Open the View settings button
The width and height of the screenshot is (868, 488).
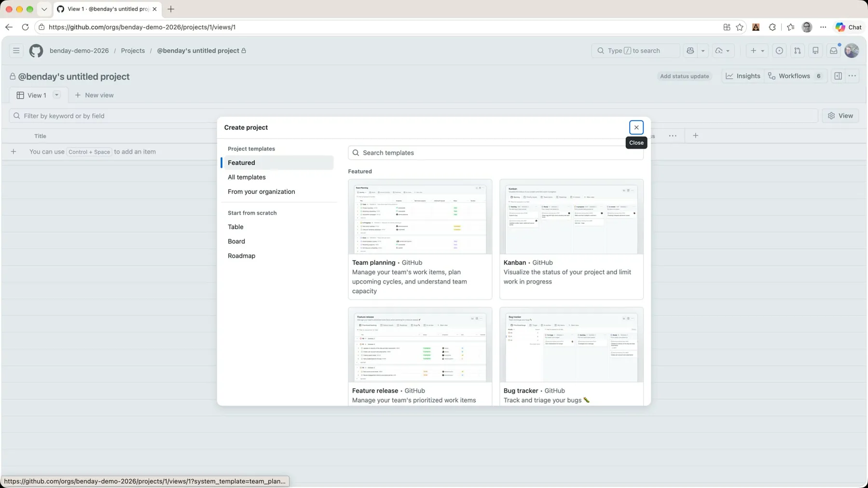(840, 116)
